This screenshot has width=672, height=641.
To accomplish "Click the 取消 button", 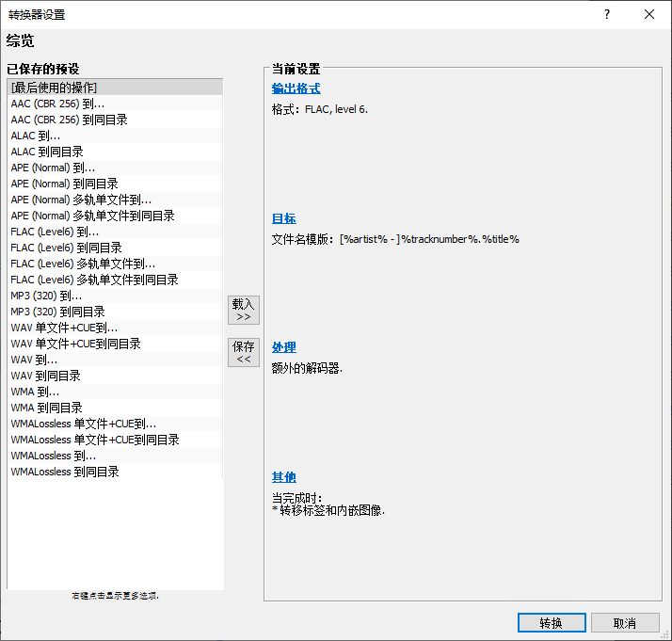I will click(x=625, y=622).
